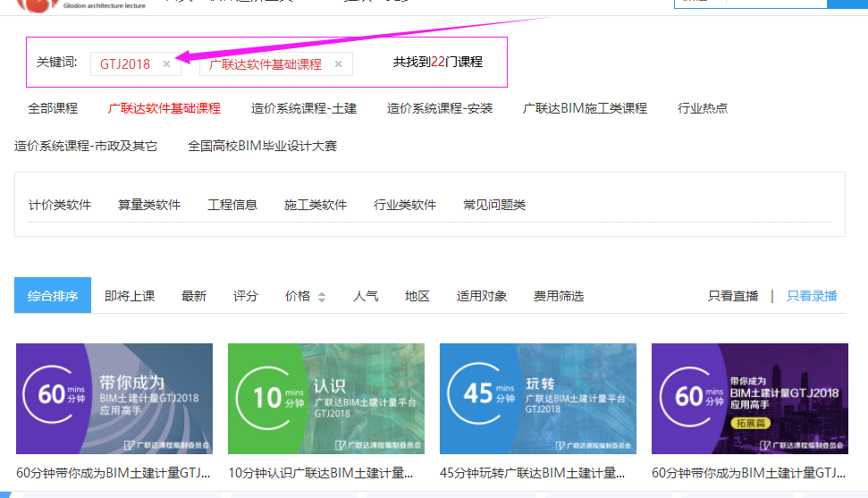Sort by 人气
The width and height of the screenshot is (868, 498).
coord(366,296)
